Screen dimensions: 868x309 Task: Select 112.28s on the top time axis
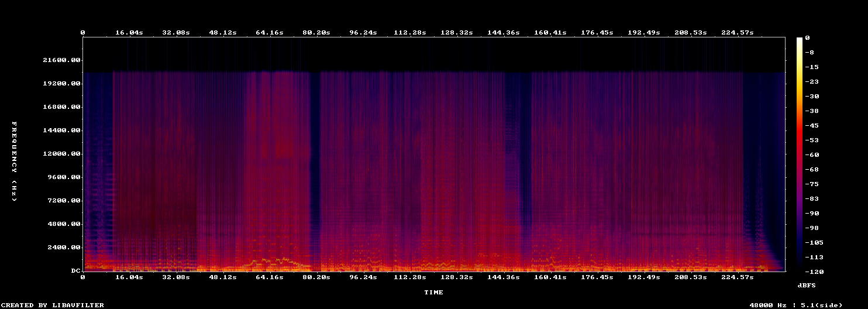pyautogui.click(x=410, y=32)
